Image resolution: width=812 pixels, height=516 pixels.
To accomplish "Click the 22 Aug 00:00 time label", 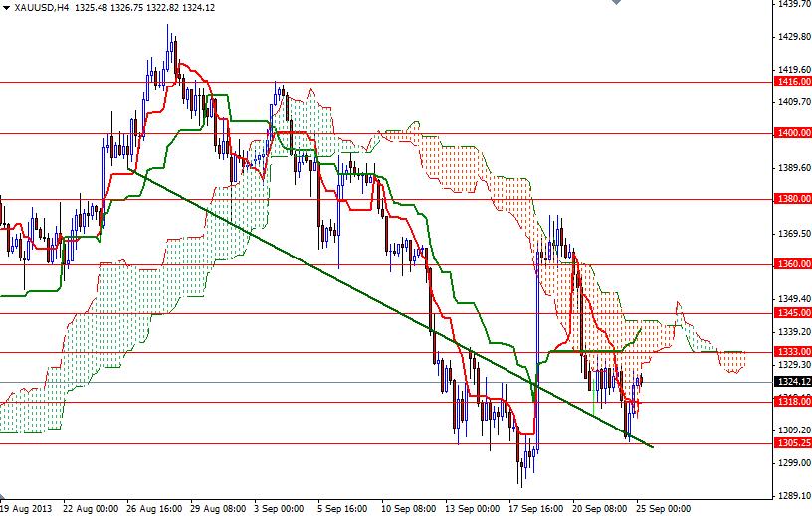I will coord(91,509).
